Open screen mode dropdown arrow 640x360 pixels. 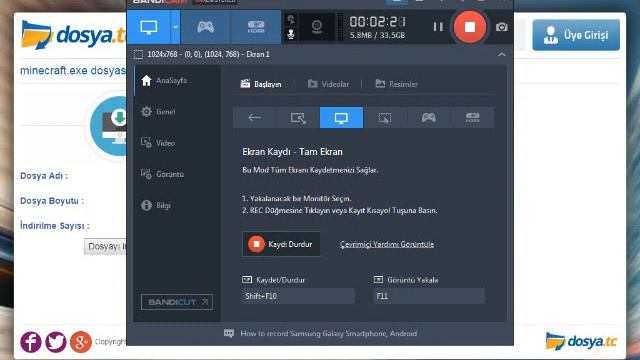175,27
